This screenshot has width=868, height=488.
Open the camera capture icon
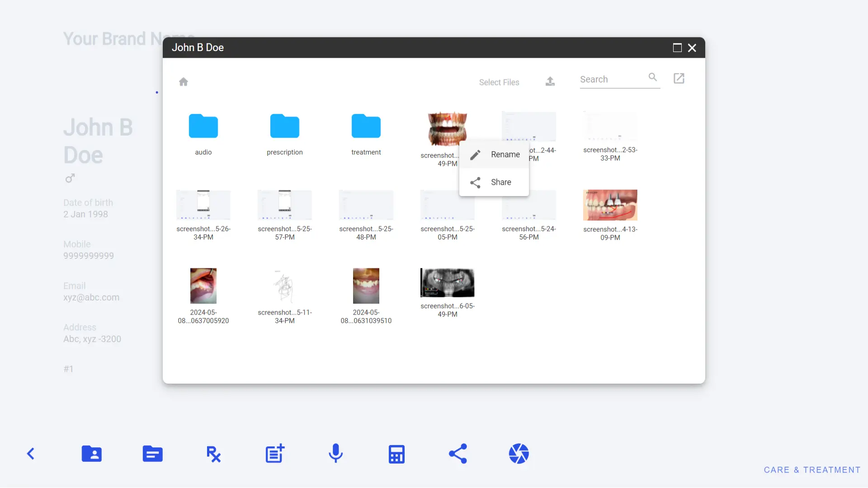click(x=518, y=454)
